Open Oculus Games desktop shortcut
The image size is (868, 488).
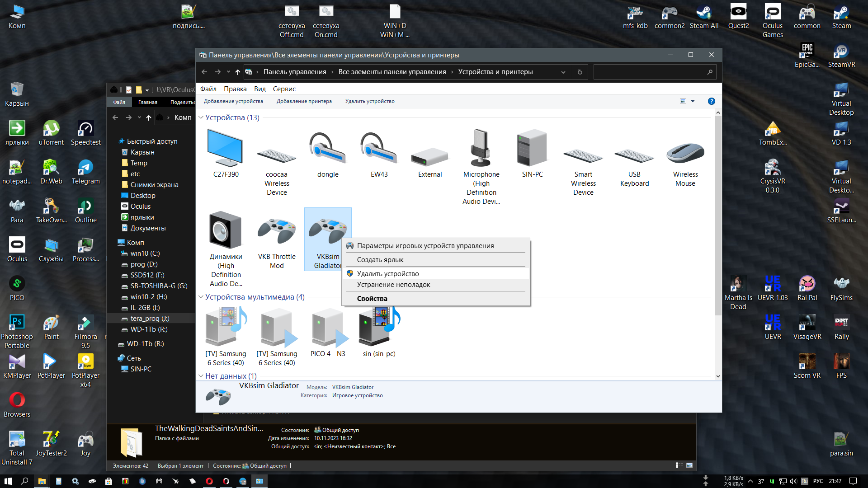pyautogui.click(x=773, y=21)
